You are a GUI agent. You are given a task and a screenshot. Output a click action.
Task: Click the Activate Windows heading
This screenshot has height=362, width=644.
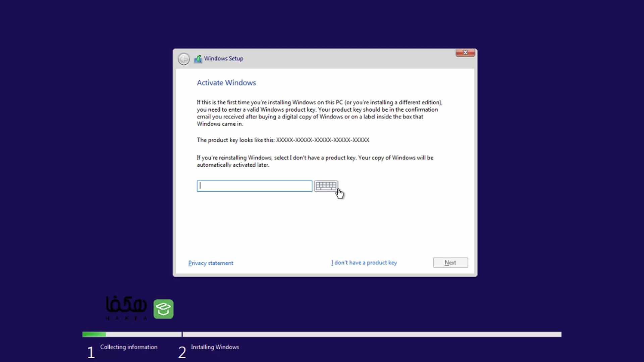pyautogui.click(x=226, y=83)
